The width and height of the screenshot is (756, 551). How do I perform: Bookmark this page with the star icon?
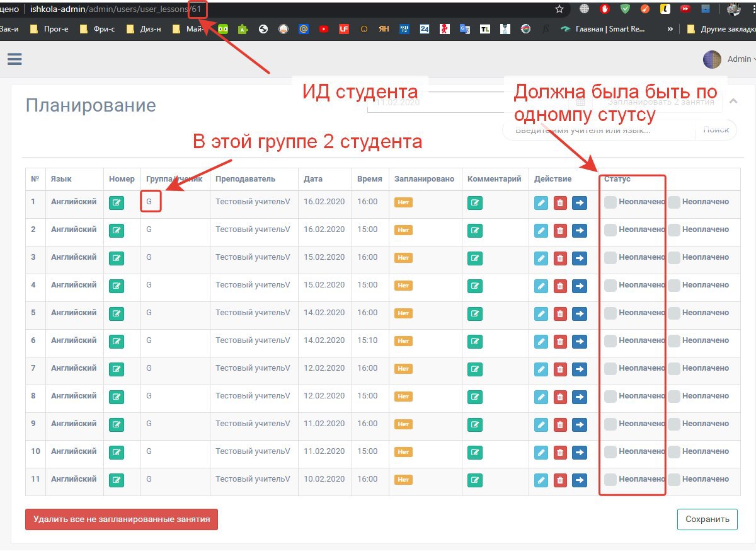[559, 9]
